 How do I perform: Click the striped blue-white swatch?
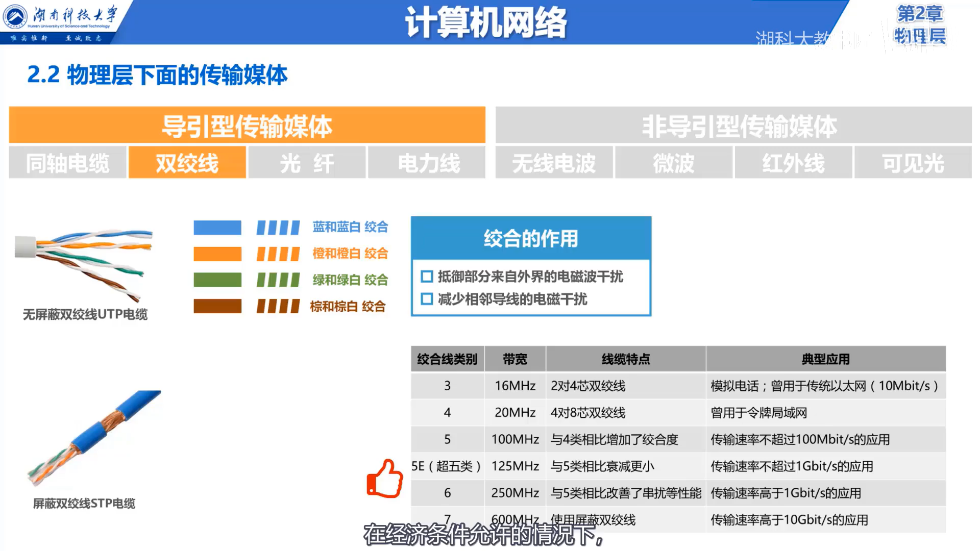click(278, 227)
